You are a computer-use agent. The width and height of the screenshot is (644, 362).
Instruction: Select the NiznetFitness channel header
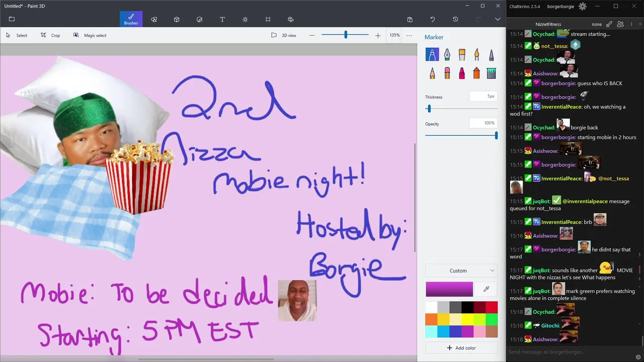[548, 24]
